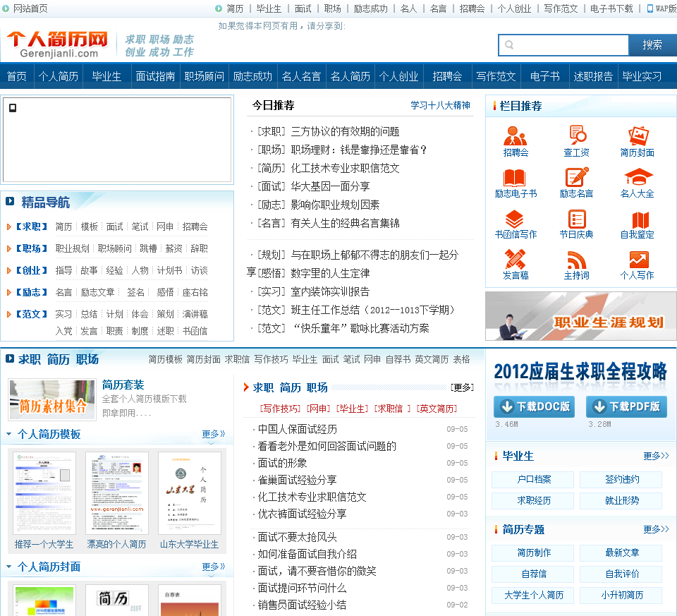677x616 pixels.
Task: Open article 华大基因一面分享
Action: pos(330,186)
